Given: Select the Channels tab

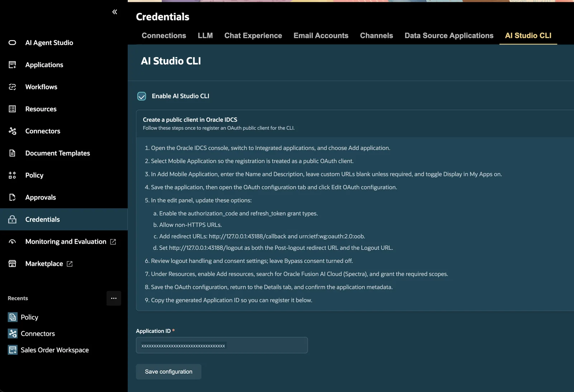Looking at the screenshot, I should click(377, 35).
